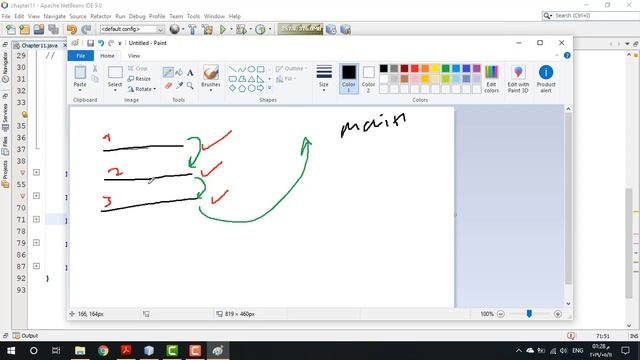Expand folded code at line 79
Screen dimensions: 640x360
pyautogui.click(x=36, y=242)
